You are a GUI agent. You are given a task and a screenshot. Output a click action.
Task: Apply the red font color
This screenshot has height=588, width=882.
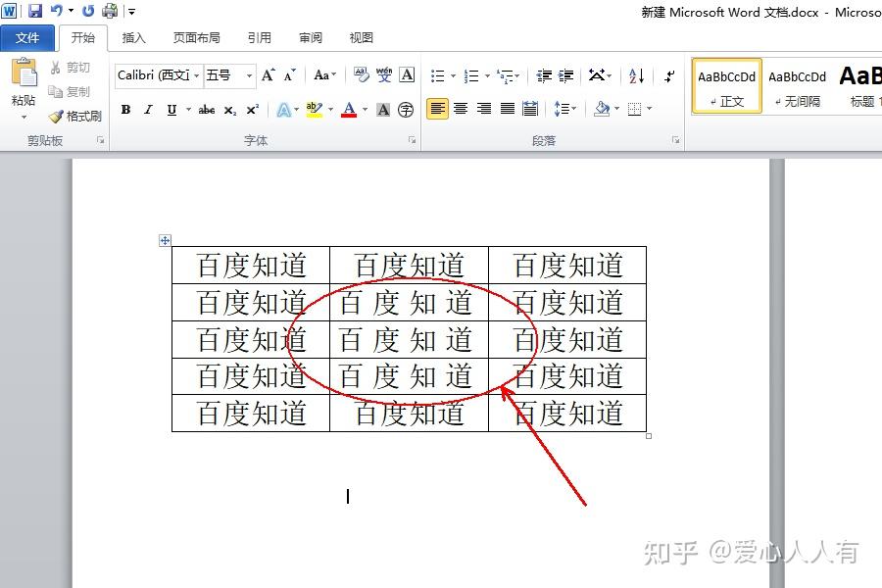(x=349, y=110)
